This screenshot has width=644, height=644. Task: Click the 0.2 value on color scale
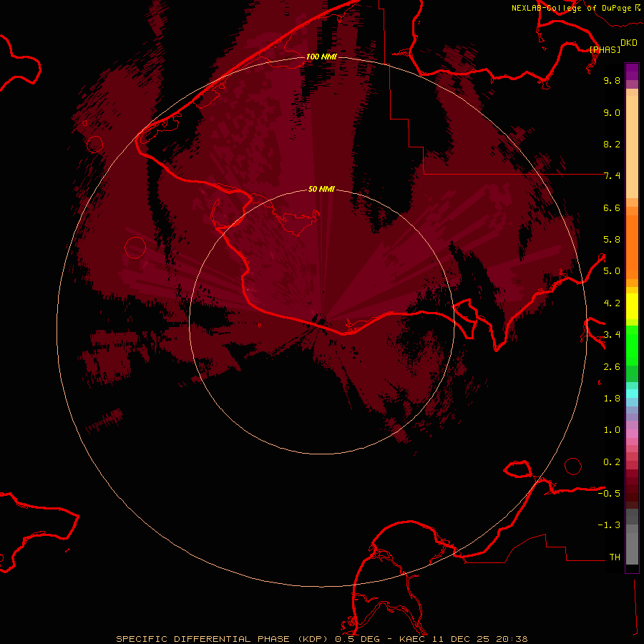click(x=612, y=462)
